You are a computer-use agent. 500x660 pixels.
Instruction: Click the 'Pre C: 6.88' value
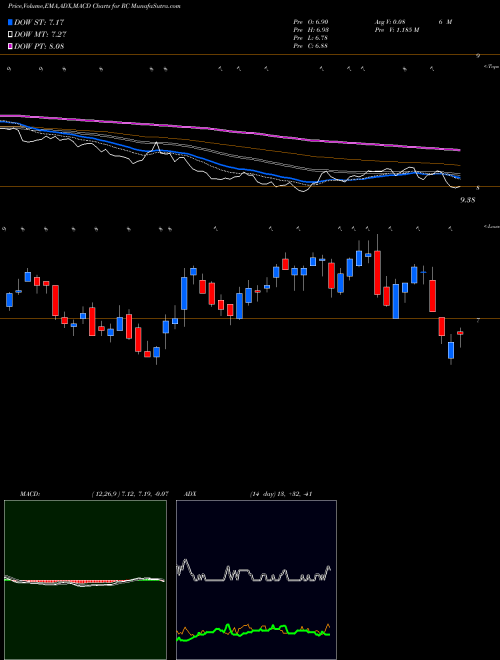311,46
